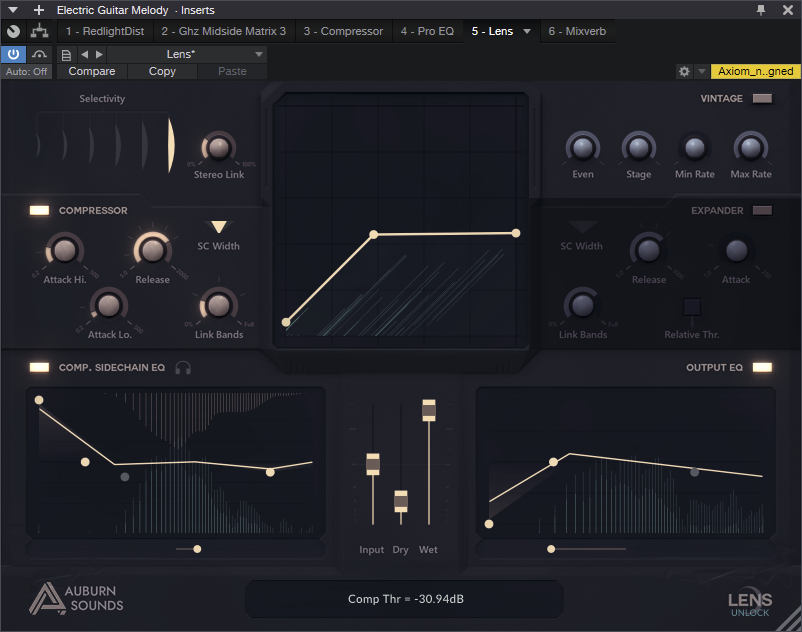This screenshot has height=632, width=802.
Task: Click the slider below the sidechain EQ
Action: coord(197,549)
